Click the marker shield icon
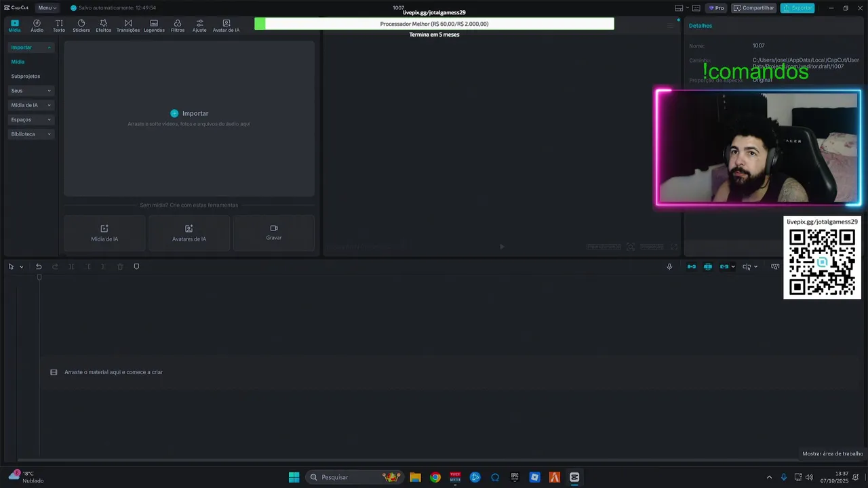The height and width of the screenshot is (488, 868). point(136,266)
